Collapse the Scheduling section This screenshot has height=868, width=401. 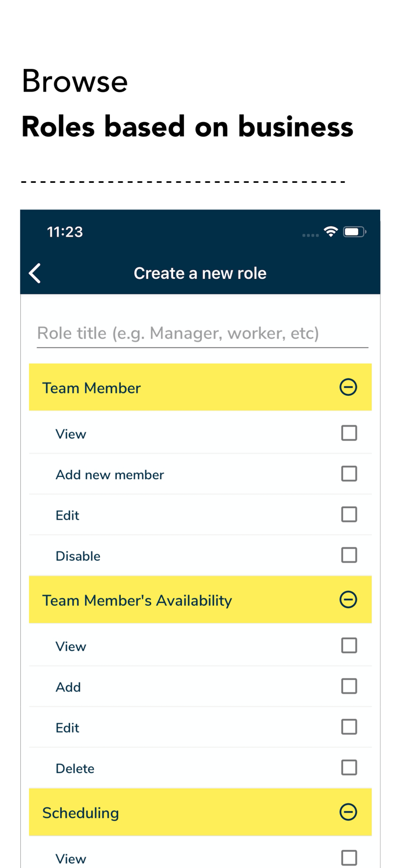pos(349,812)
